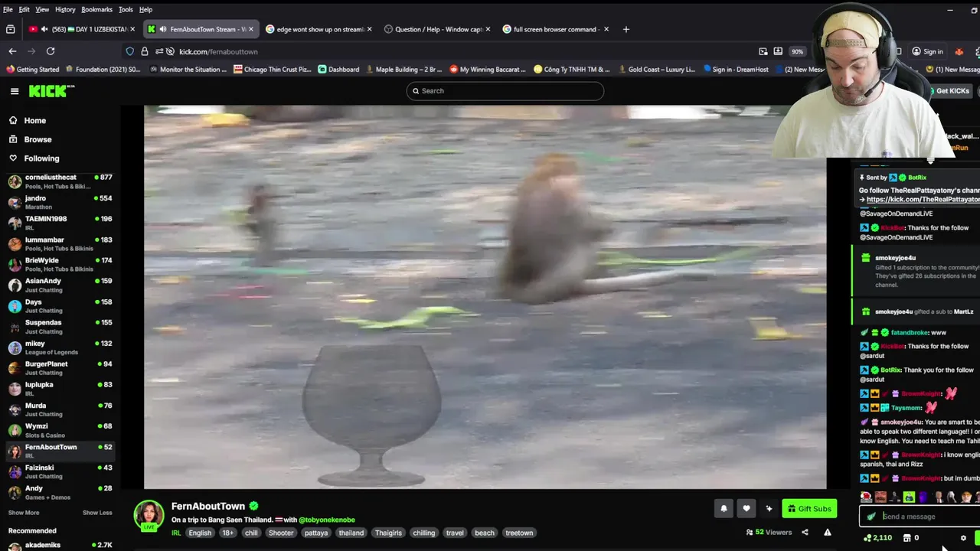This screenshot has width=980, height=551.
Task: Reload the page
Action: (51, 51)
